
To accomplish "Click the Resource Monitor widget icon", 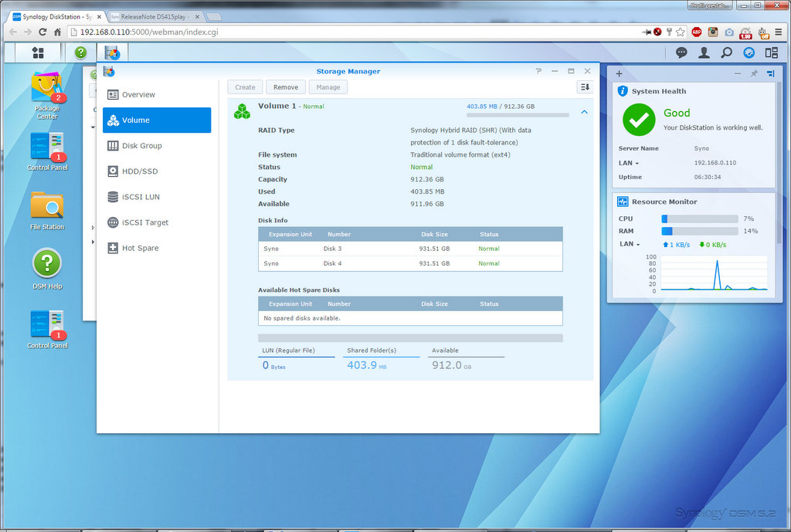I will (x=623, y=202).
